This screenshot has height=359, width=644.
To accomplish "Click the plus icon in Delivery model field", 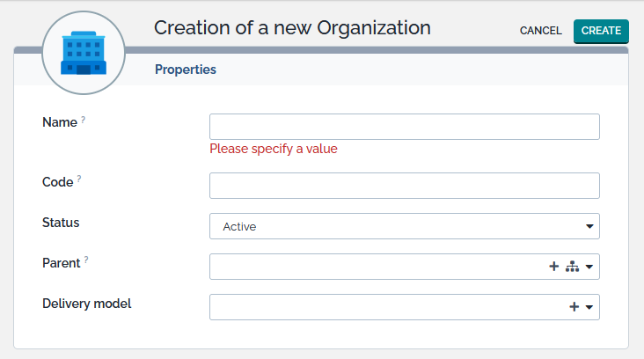I will 574,307.
